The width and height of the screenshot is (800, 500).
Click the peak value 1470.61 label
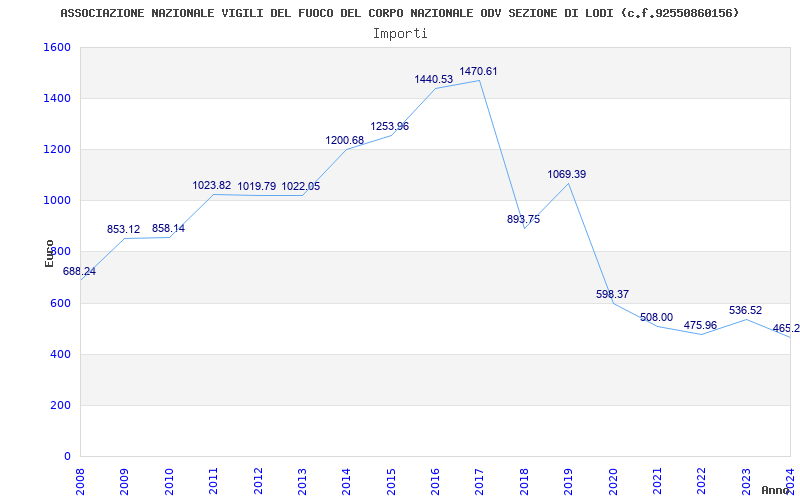pyautogui.click(x=479, y=71)
